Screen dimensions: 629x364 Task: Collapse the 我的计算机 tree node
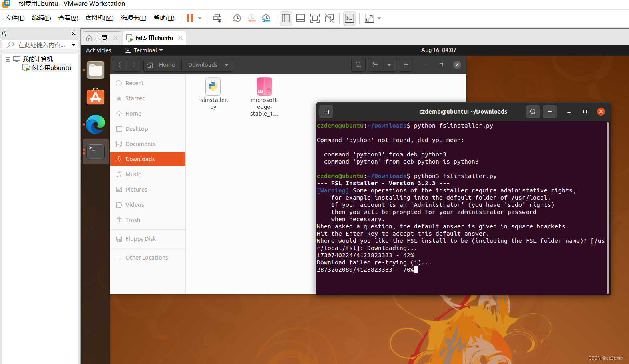8,59
